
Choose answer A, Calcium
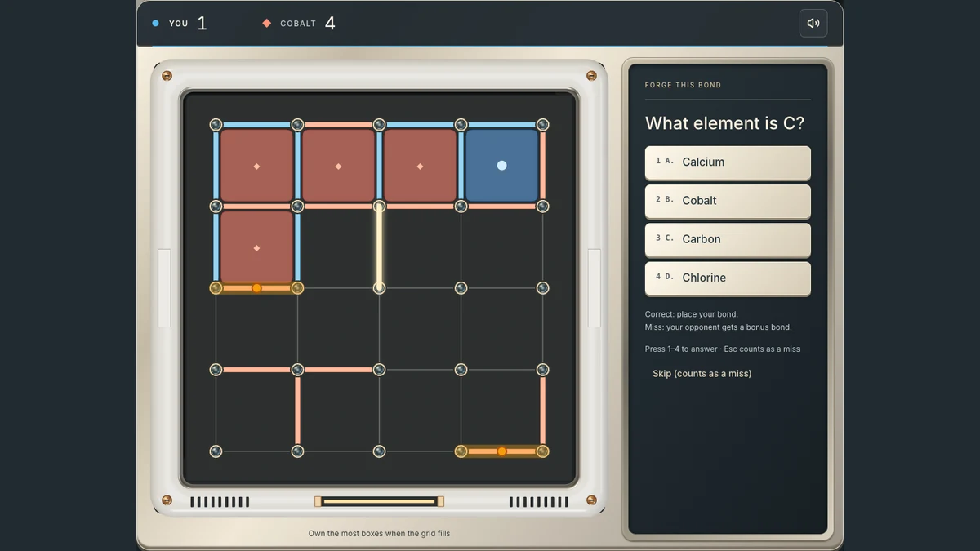[728, 162]
